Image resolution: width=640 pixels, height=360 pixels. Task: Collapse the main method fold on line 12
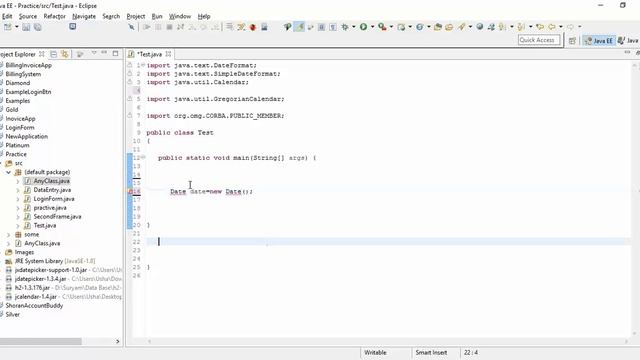click(143, 158)
